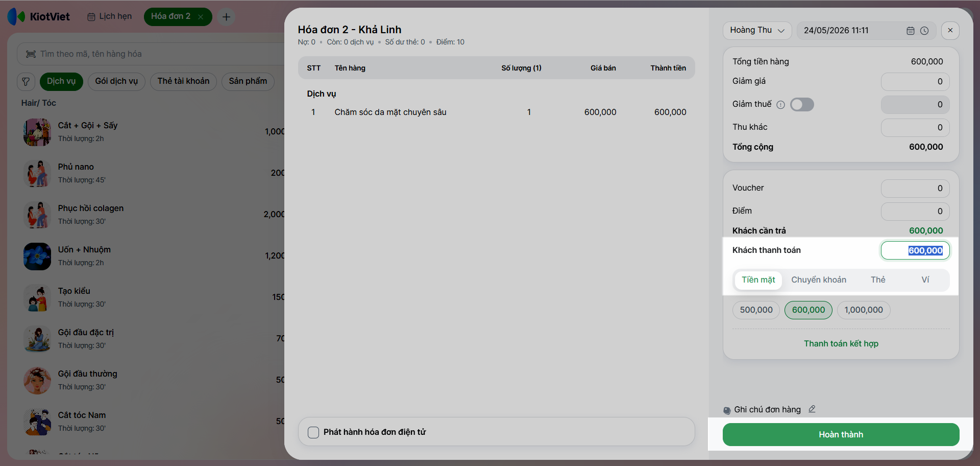Image resolution: width=980 pixels, height=466 pixels.
Task: Open the clock time picker icon
Action: tap(924, 31)
